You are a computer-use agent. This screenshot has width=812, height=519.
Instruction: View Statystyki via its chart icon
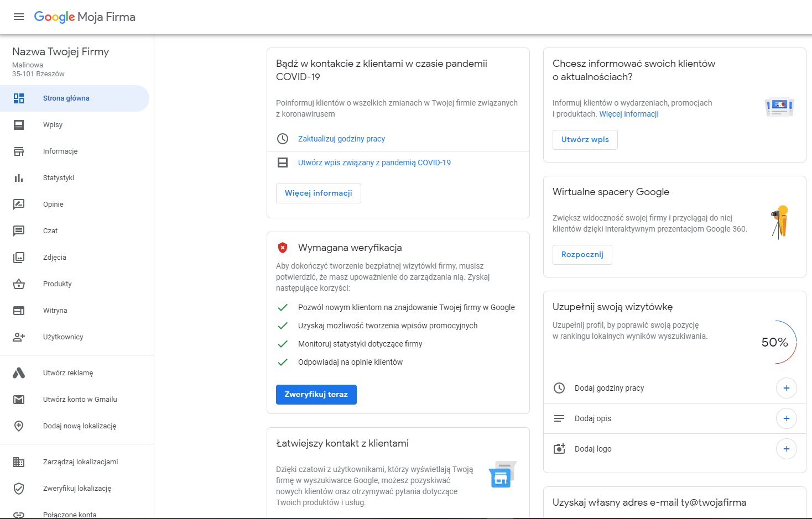19,177
